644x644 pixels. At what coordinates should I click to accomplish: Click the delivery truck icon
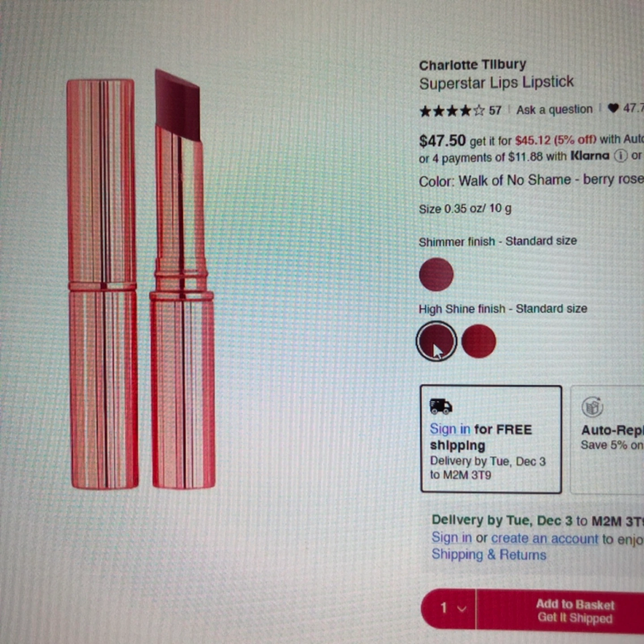[441, 406]
